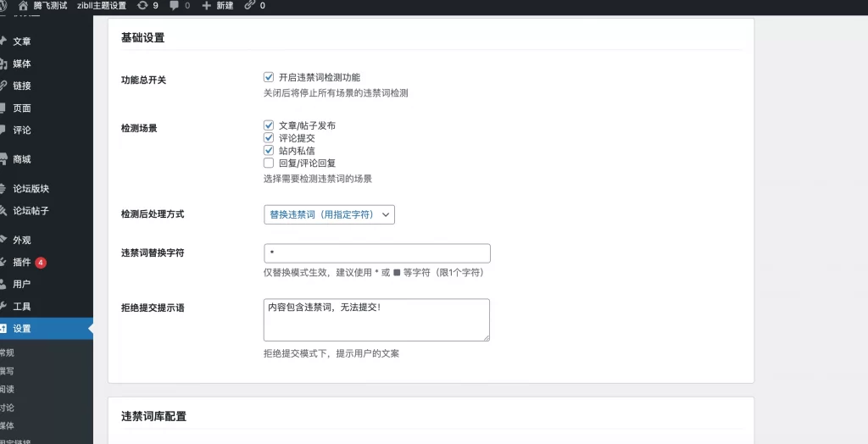Viewport: 868px width, 444px height.
Task: Click the 设置 settings icon in sidebar
Action: tap(3, 328)
